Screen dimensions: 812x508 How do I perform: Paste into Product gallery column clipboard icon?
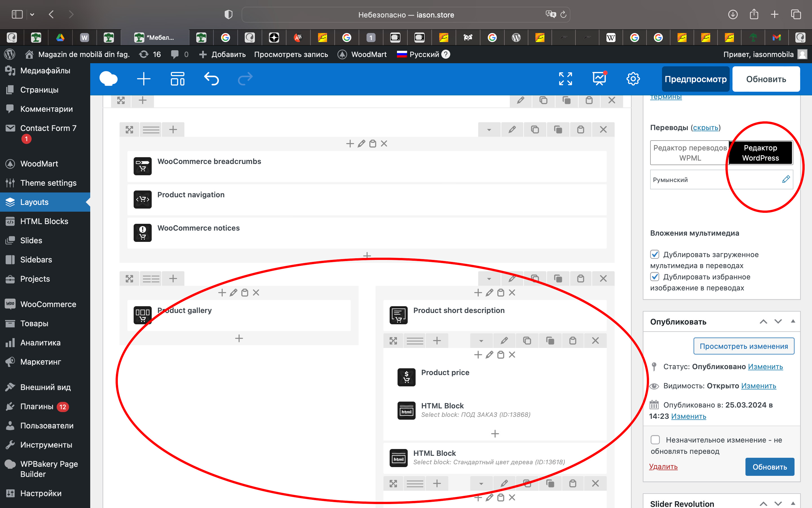pyautogui.click(x=245, y=293)
